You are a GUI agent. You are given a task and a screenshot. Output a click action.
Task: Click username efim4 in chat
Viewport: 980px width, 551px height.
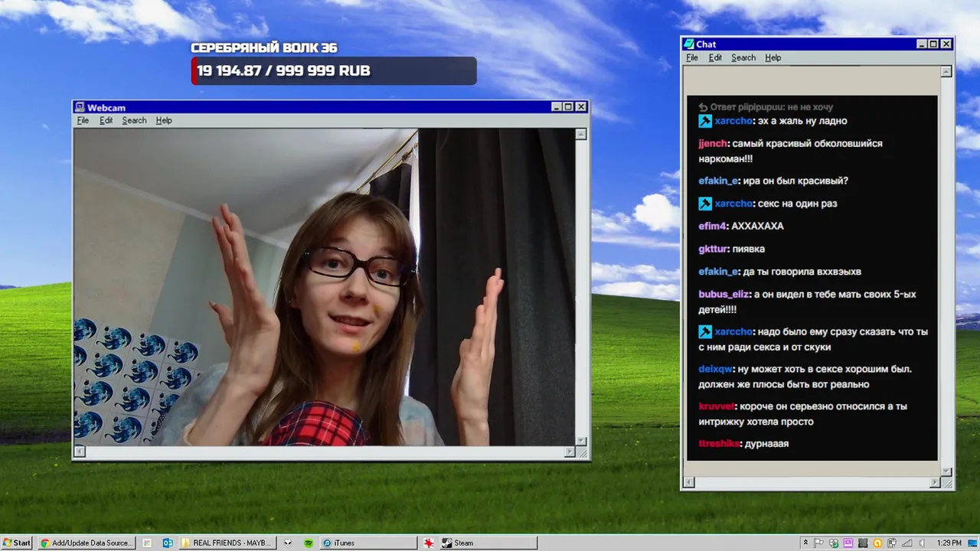click(711, 226)
